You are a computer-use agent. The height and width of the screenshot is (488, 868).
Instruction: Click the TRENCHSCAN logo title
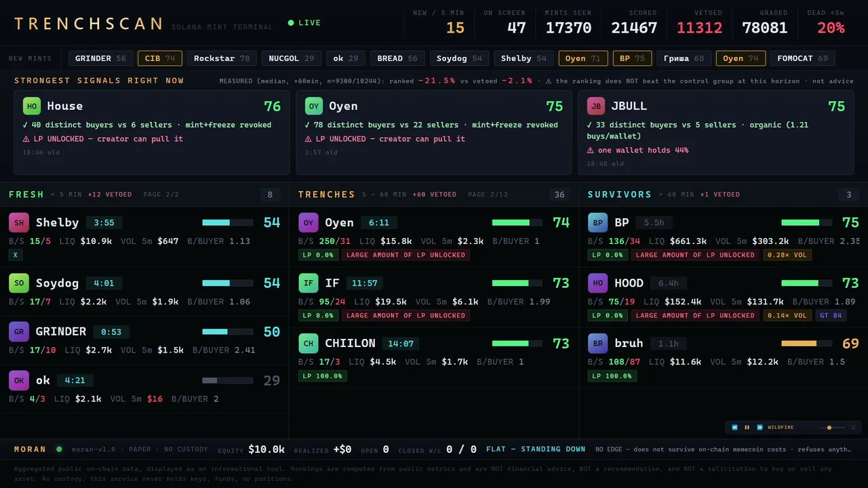coord(88,24)
